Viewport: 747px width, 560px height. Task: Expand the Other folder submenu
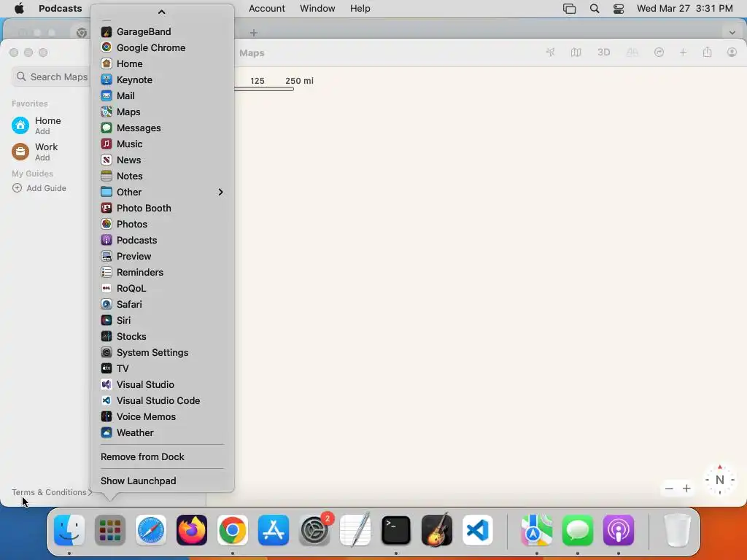[162, 192]
